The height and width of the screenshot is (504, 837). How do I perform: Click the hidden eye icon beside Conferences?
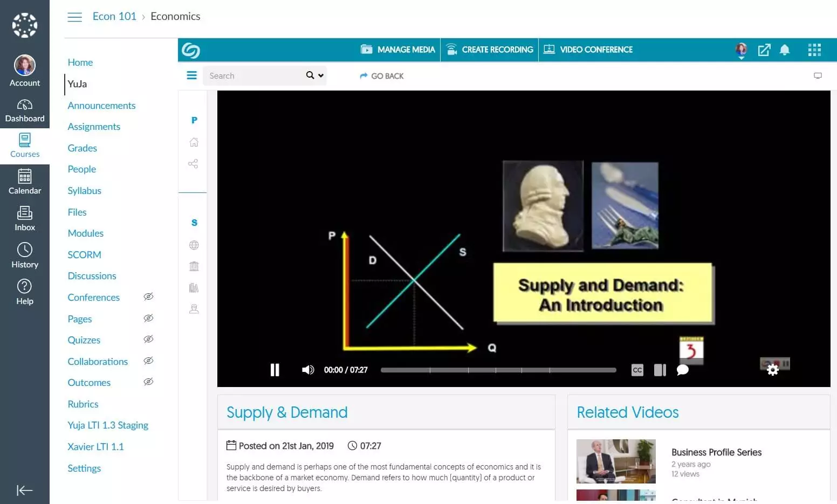(148, 296)
